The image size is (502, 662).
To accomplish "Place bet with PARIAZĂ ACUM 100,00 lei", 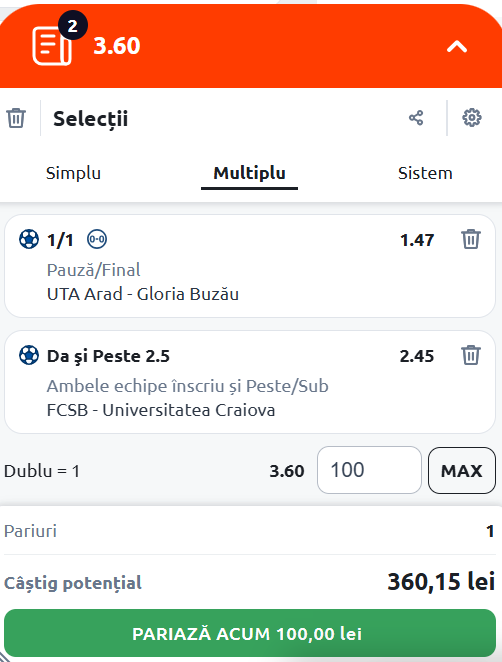I will click(x=250, y=633).
